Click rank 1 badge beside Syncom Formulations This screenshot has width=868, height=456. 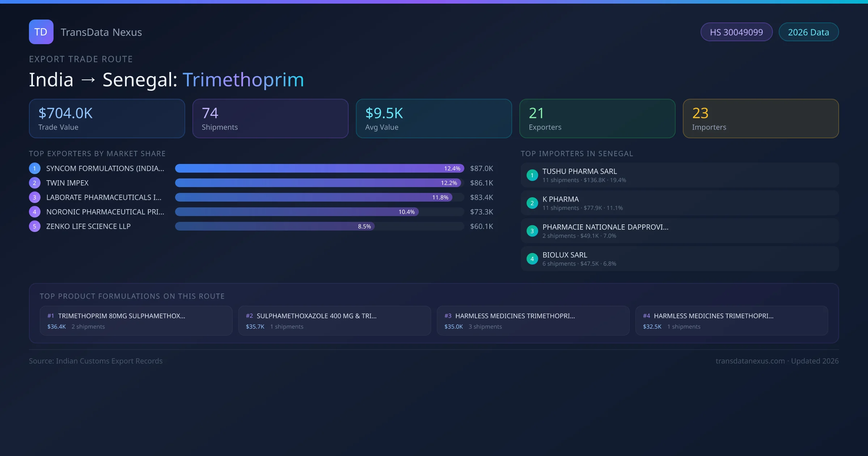click(x=35, y=168)
